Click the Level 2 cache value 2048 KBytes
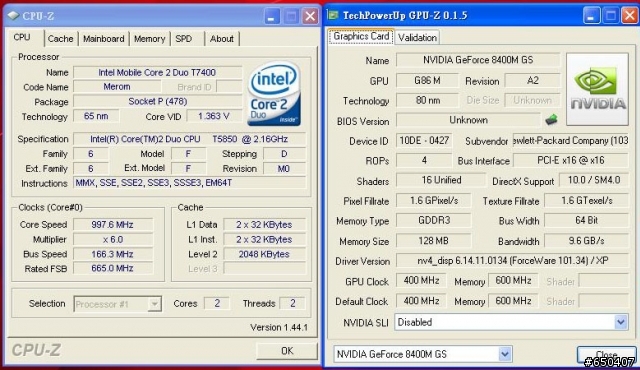 click(x=264, y=254)
